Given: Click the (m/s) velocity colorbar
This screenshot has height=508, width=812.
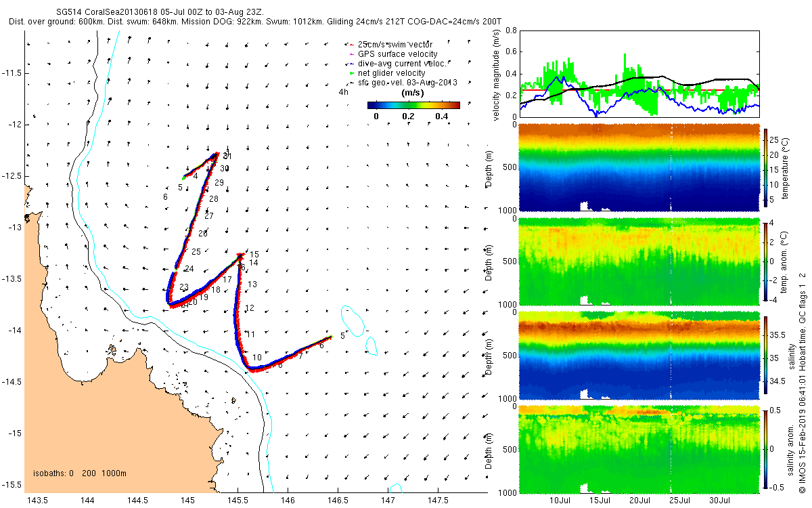Looking at the screenshot, I should click(413, 105).
